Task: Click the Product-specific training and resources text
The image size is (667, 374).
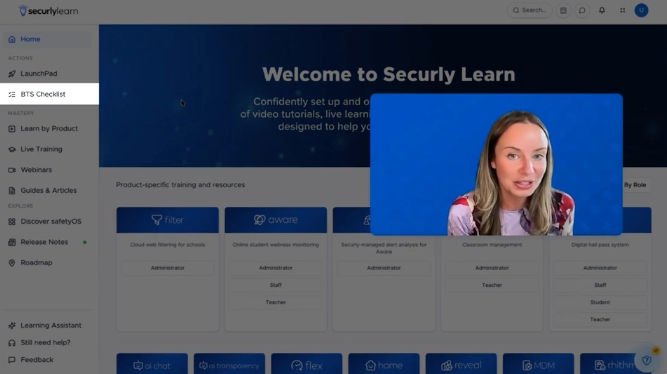Action: pos(180,185)
